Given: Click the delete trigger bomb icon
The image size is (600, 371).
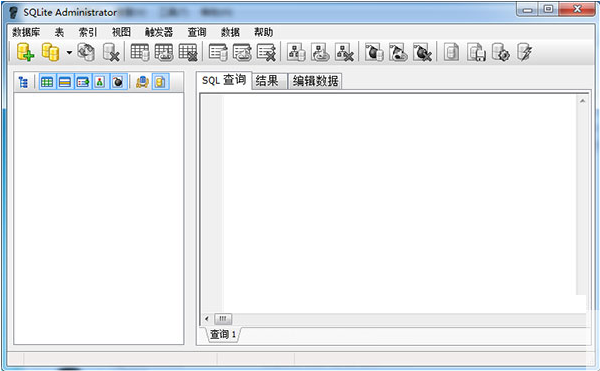Looking at the screenshot, I should [x=422, y=52].
